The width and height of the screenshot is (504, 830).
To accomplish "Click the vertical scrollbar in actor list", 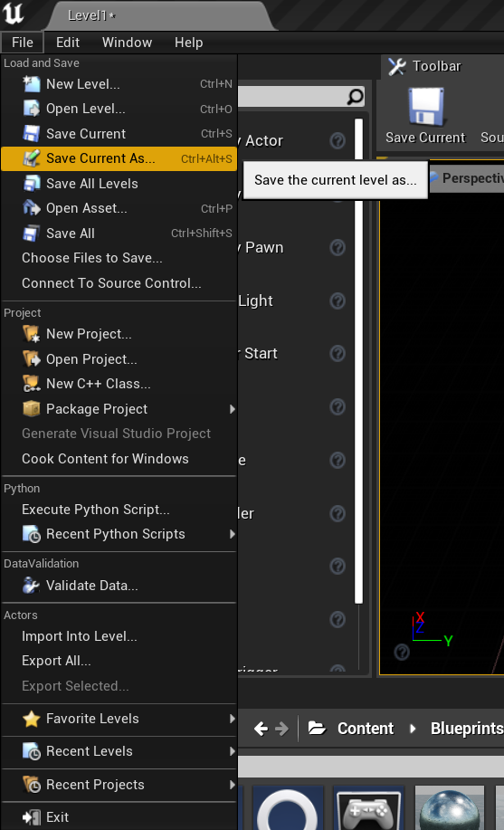I will point(358,361).
